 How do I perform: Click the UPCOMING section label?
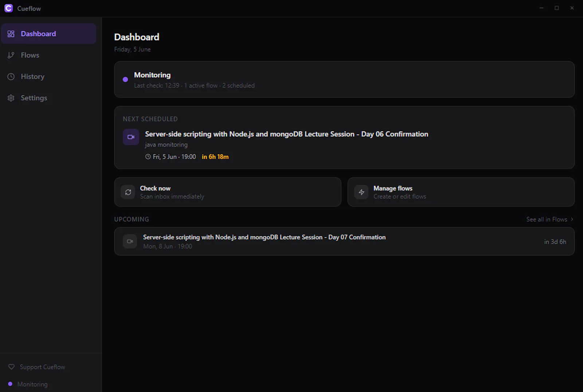[x=132, y=219]
